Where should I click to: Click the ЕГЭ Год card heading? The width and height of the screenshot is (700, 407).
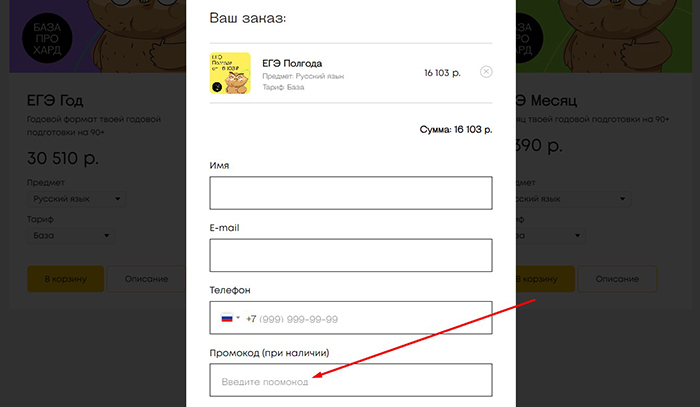coord(55,101)
